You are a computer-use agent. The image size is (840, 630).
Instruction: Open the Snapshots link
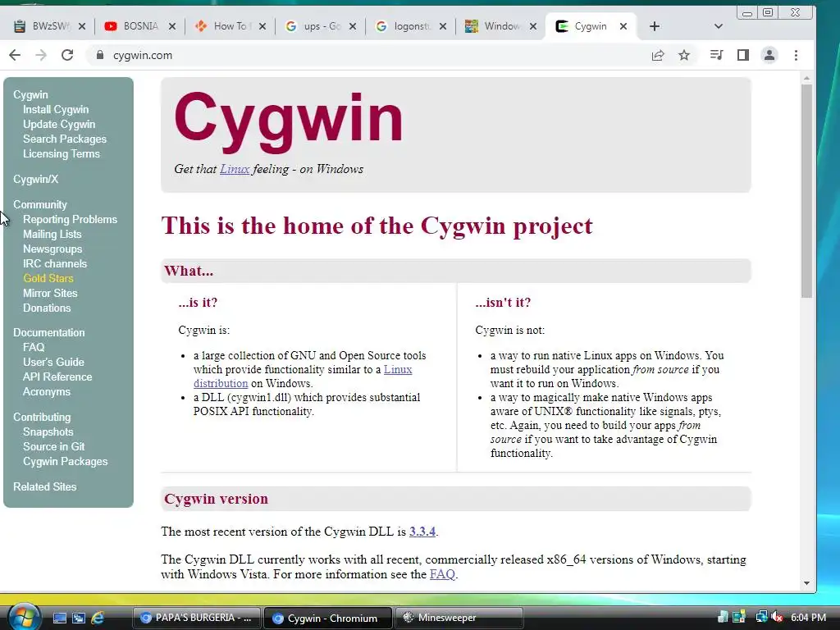[48, 431]
